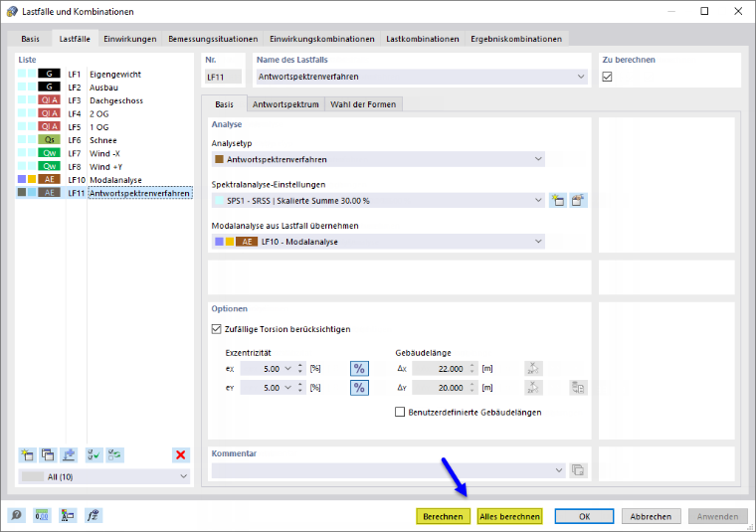756x532 pixels.
Task: Toggle Zufällige Torsion berücksichtigen
Action: 216,329
